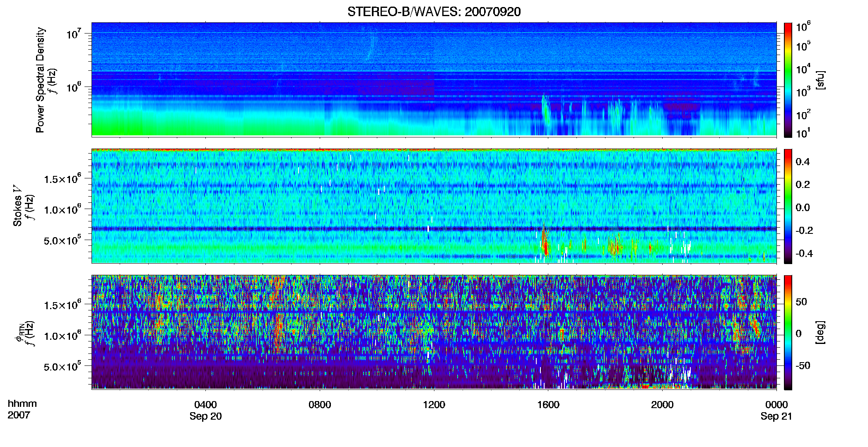Select the -0.2 label on the Stokes color bar
The height and width of the screenshot is (447, 868).
[x=804, y=231]
